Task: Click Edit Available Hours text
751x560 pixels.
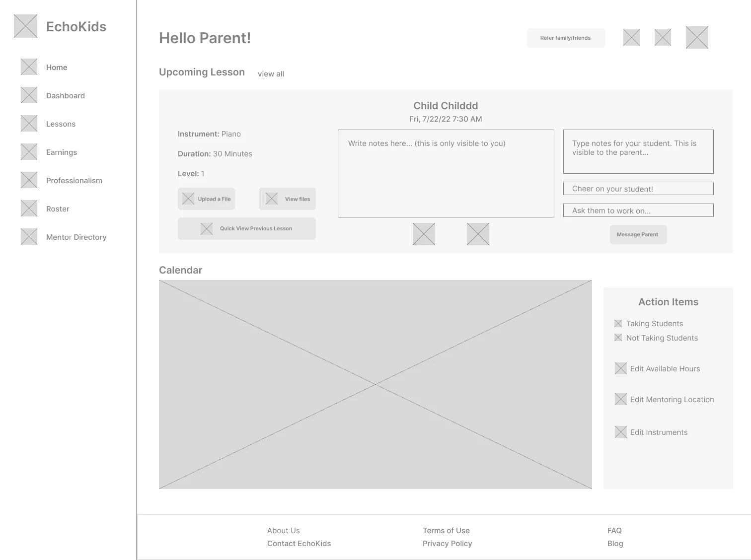Action: (x=665, y=369)
